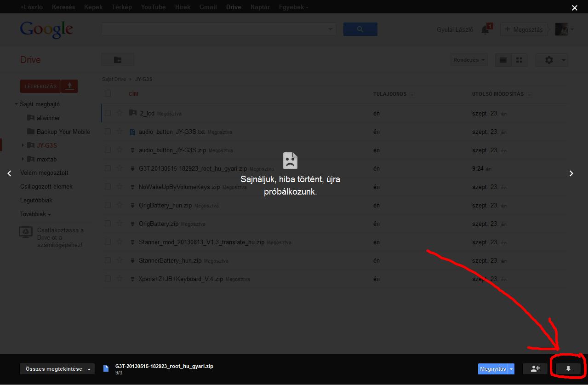Open Velem megosztott in sidebar
Image resolution: width=588 pixels, height=385 pixels.
pos(44,173)
